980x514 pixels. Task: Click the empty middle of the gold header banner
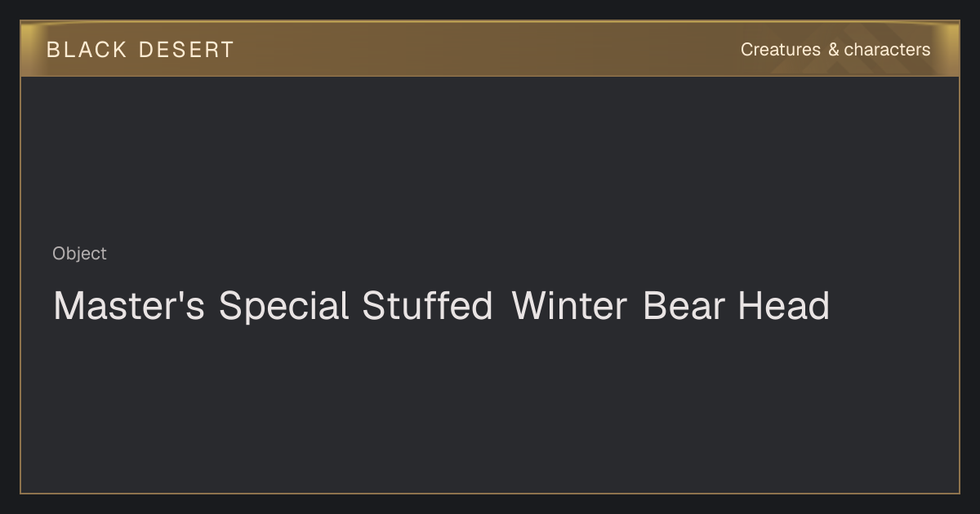[490, 49]
